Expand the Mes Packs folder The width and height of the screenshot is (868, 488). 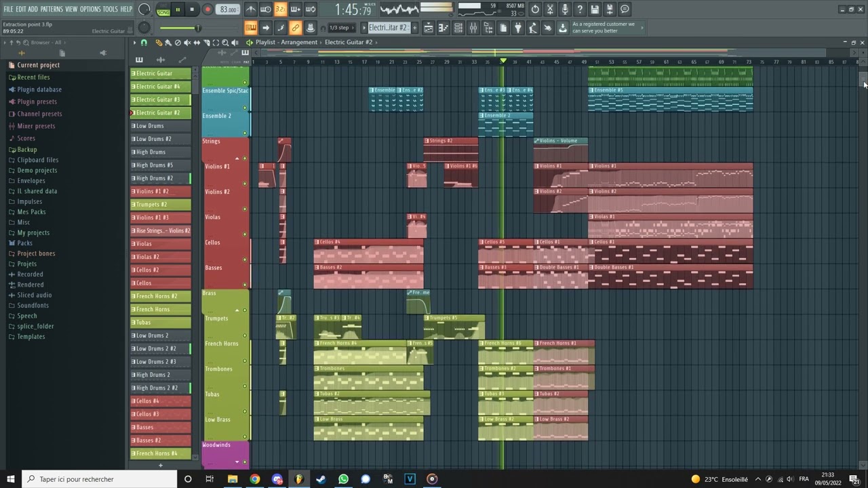[x=31, y=211]
